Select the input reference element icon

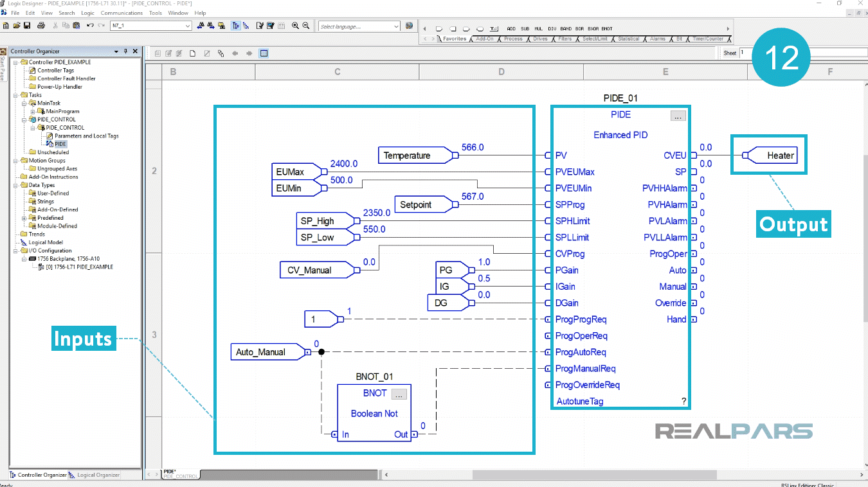(x=439, y=30)
